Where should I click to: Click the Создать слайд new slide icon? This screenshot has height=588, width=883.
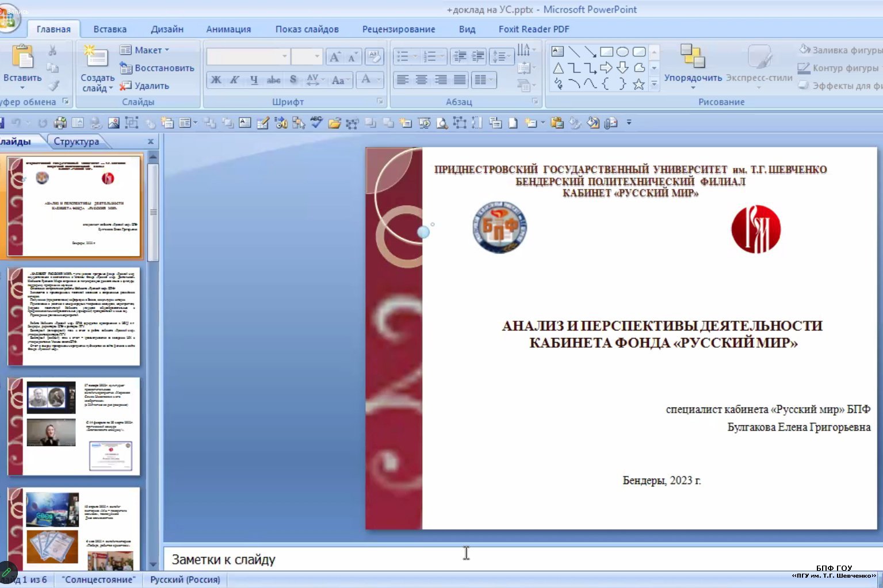pos(96,57)
